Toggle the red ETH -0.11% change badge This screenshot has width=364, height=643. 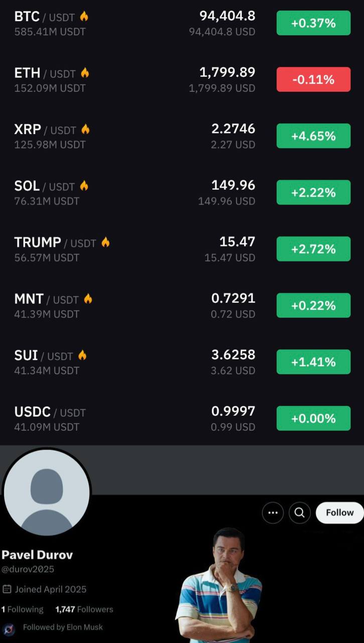coord(313,79)
